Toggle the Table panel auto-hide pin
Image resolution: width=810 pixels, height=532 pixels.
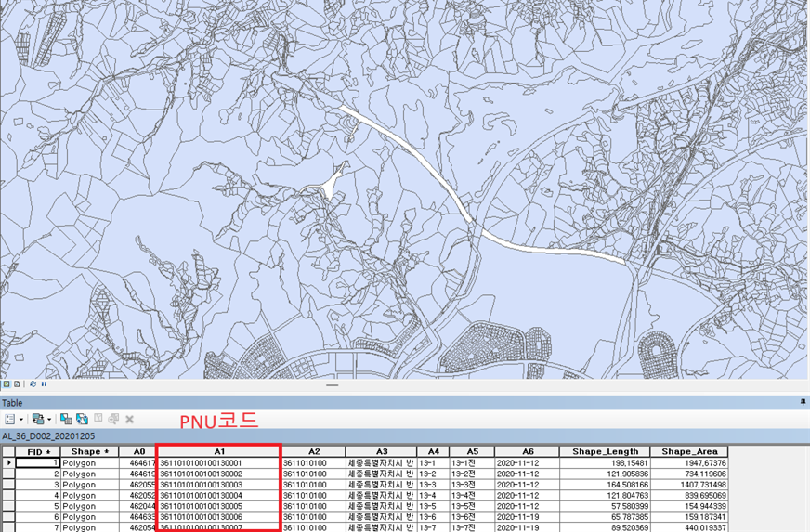click(x=803, y=403)
